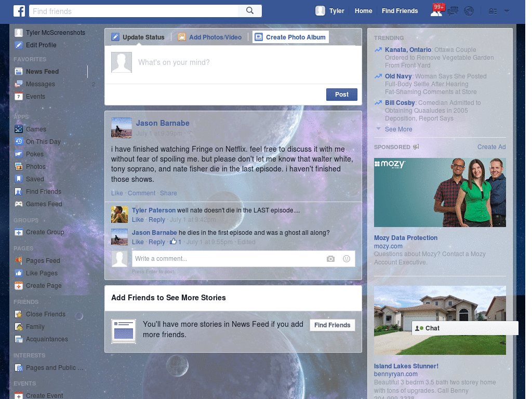Viewport: 532px width, 399px height.
Task: Click the Facebook logo icon
Action: 19,11
